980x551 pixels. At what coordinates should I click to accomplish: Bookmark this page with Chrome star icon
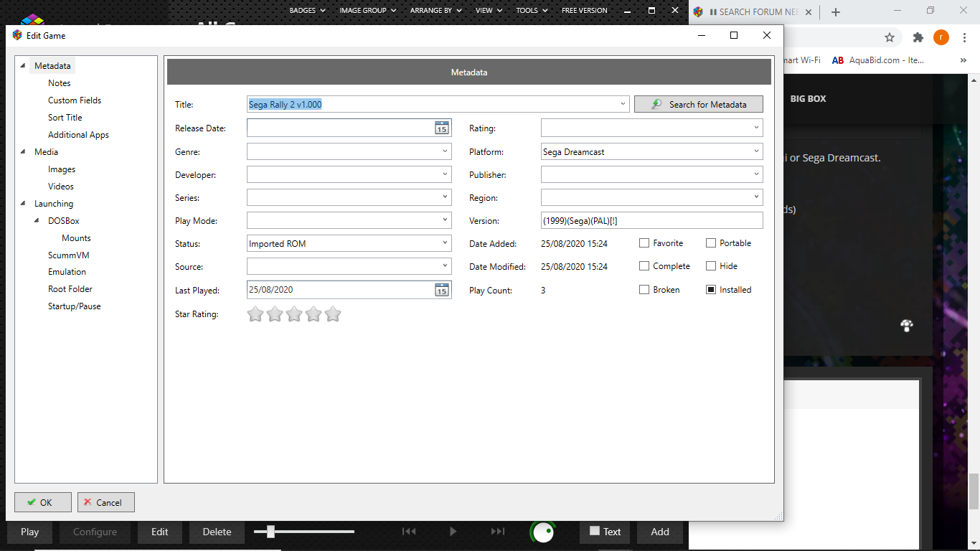pyautogui.click(x=890, y=37)
